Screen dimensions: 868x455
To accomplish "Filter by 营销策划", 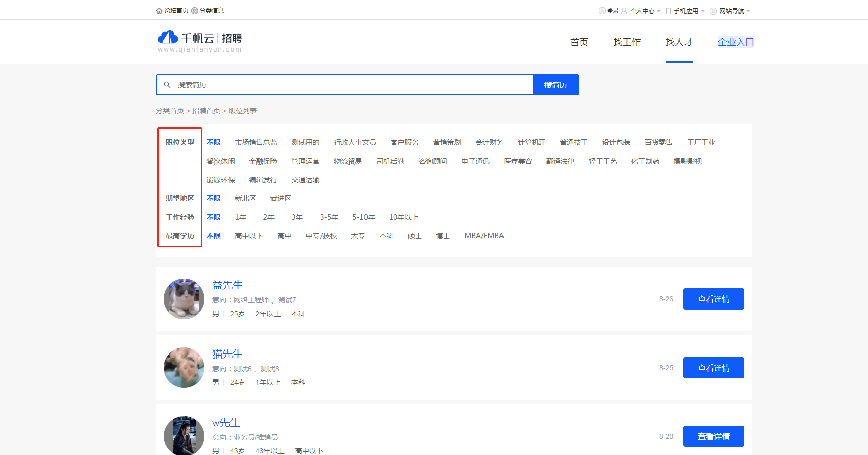I will tap(447, 142).
